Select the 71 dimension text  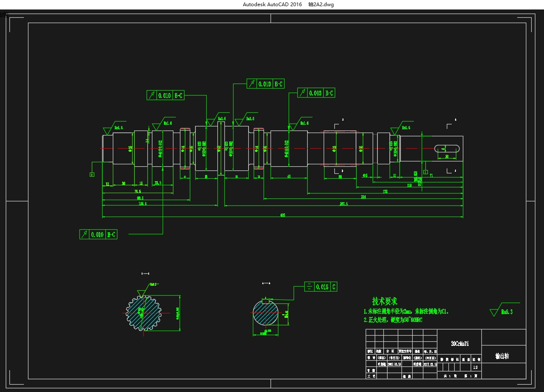click(431, 175)
